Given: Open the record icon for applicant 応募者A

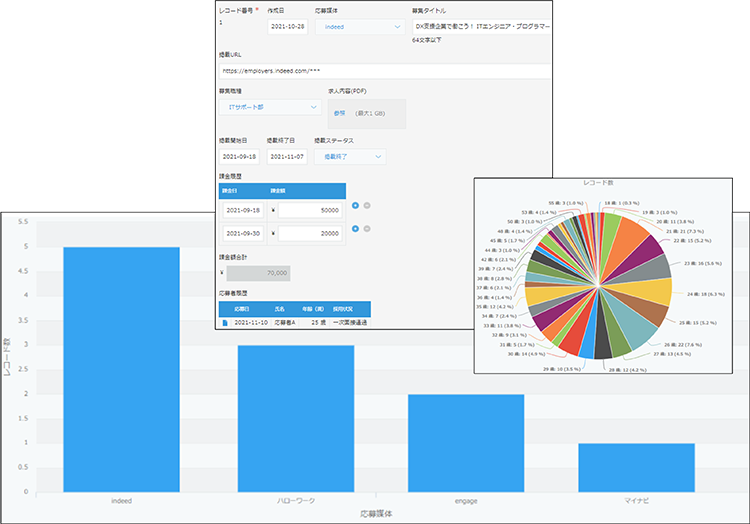Looking at the screenshot, I should tap(225, 323).
